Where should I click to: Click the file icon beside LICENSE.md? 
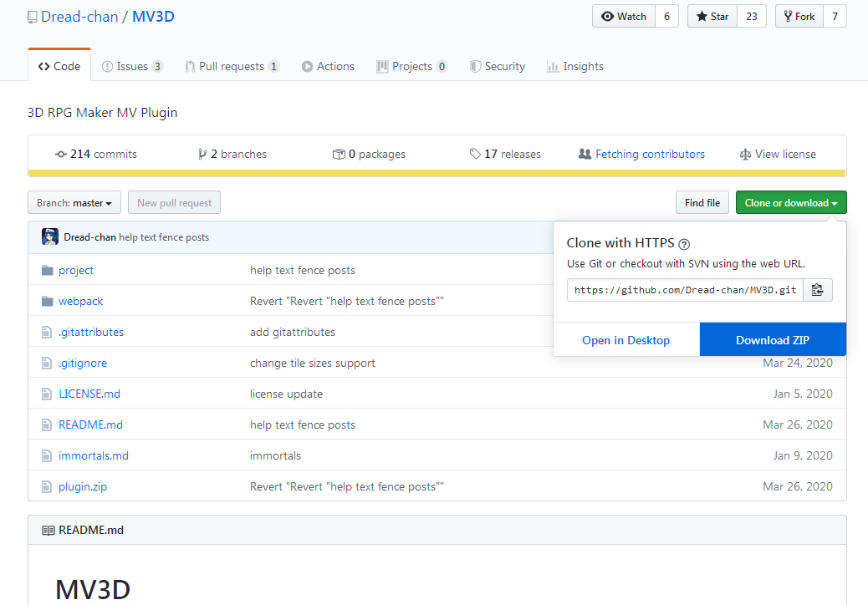47,394
